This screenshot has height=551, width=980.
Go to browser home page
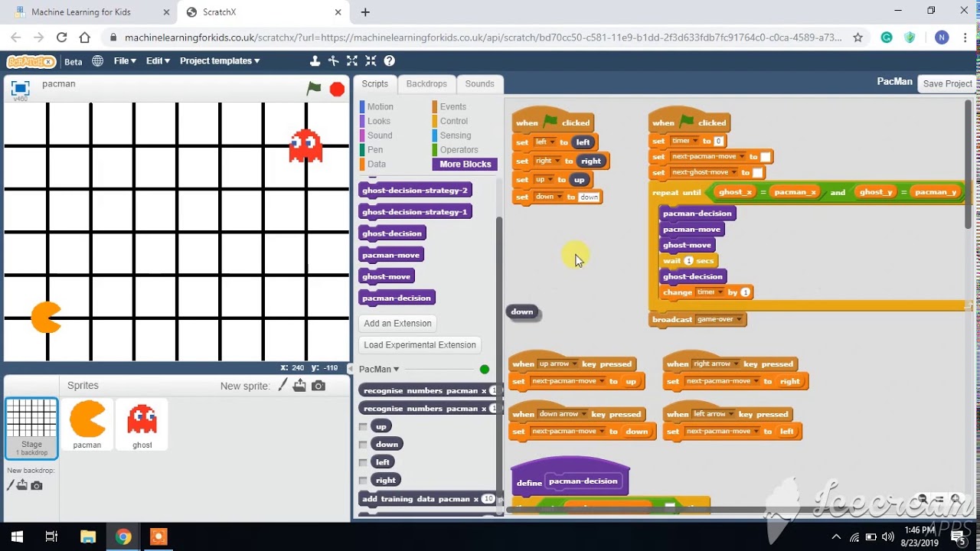85,37
